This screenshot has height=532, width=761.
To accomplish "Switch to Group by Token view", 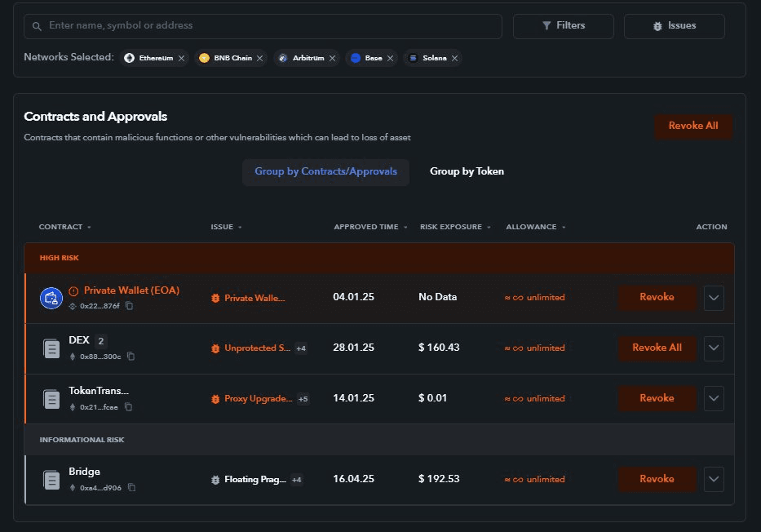I will pos(467,171).
